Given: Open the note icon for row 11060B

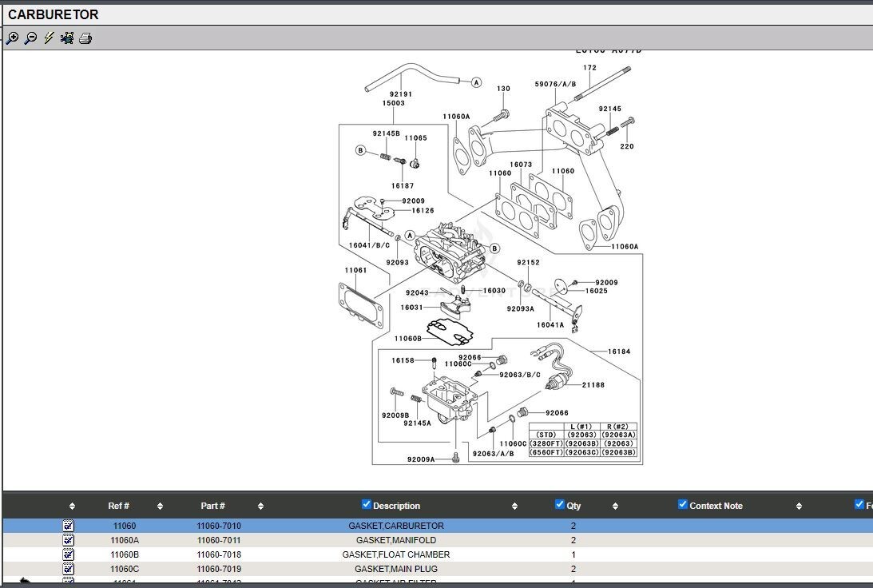Looking at the screenshot, I should coord(68,554).
